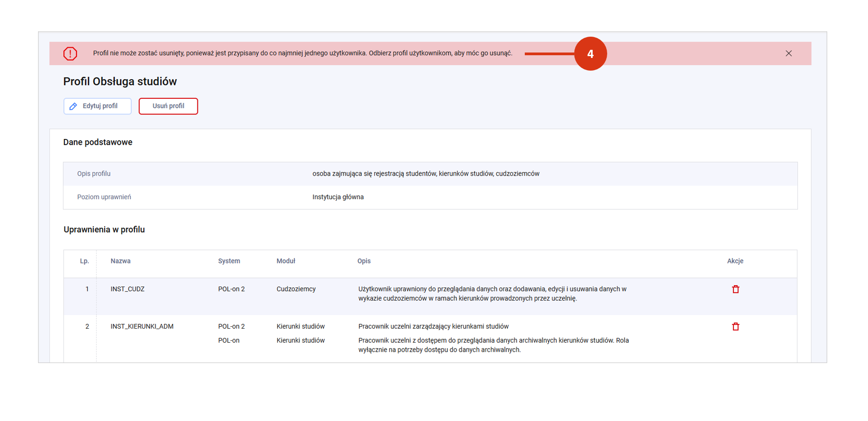Click the Usuń profil button
Image resolution: width=868 pixels, height=421 pixels.
point(168,106)
